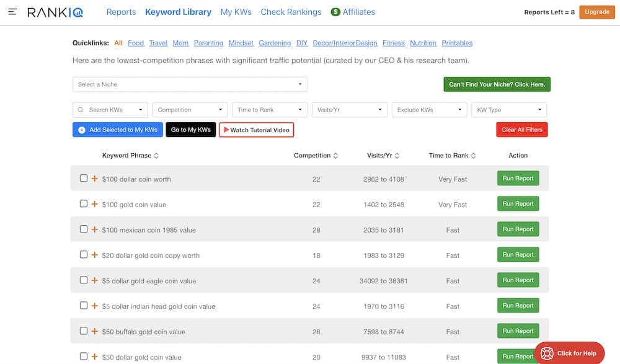620x364 pixels.
Task: Open the Visits/Yr filter dropdown
Action: pyautogui.click(x=350, y=110)
